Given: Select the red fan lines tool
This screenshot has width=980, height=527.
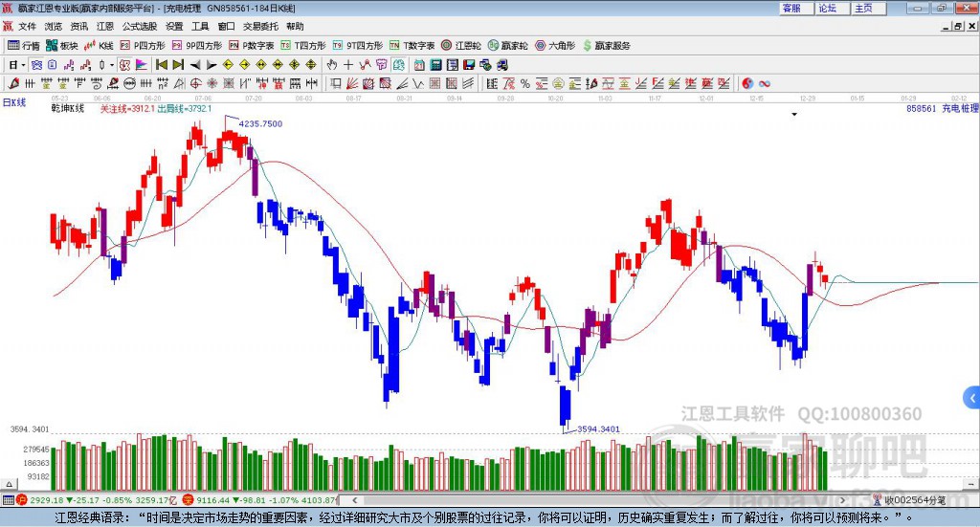Looking at the screenshot, I should pos(352,83).
